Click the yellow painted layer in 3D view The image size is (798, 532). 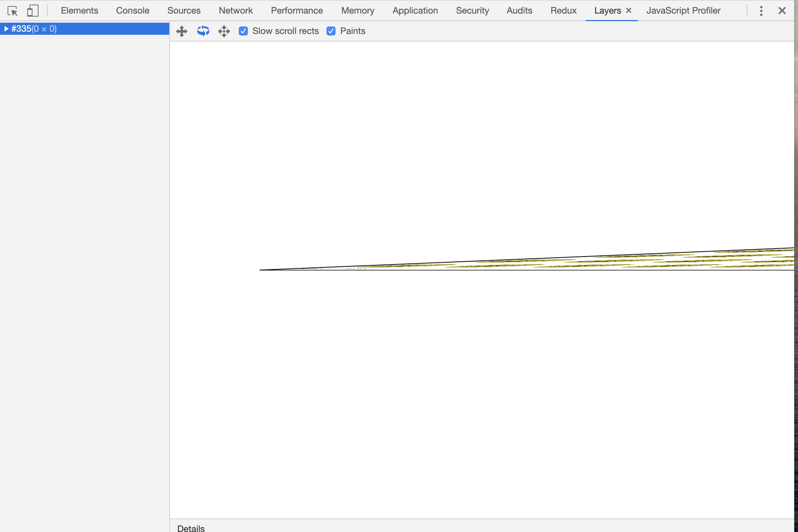click(680, 261)
